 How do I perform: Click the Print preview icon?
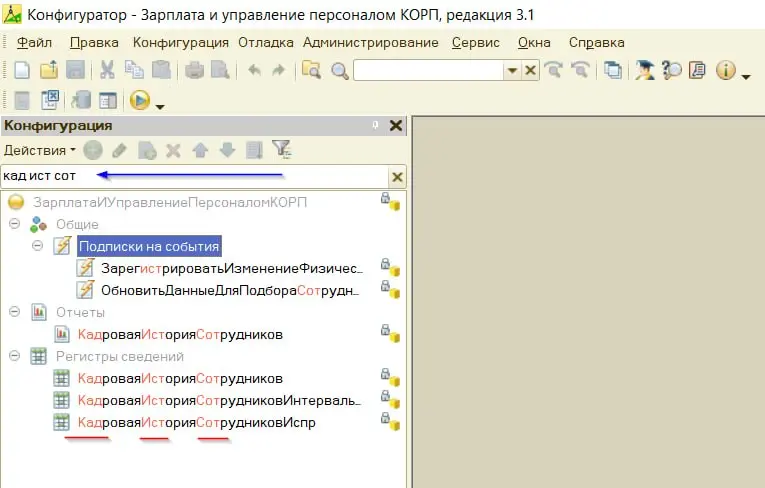(220, 71)
